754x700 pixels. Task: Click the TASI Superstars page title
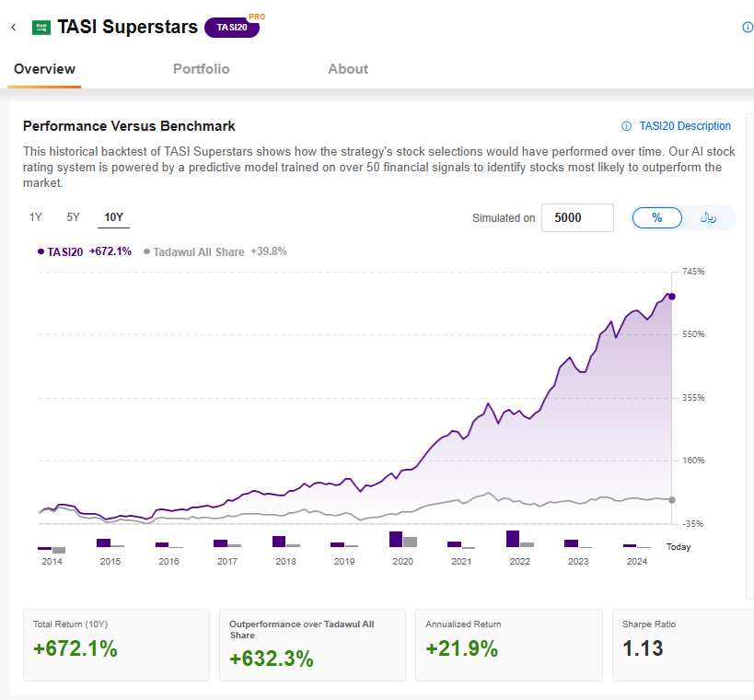127,27
